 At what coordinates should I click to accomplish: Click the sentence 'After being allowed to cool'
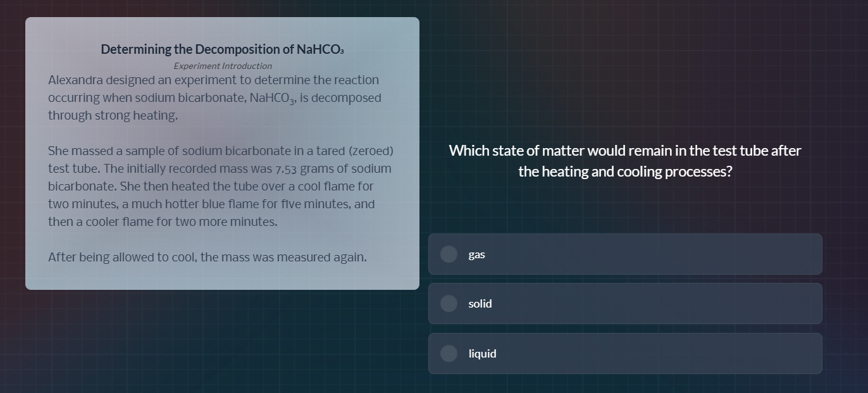207,258
